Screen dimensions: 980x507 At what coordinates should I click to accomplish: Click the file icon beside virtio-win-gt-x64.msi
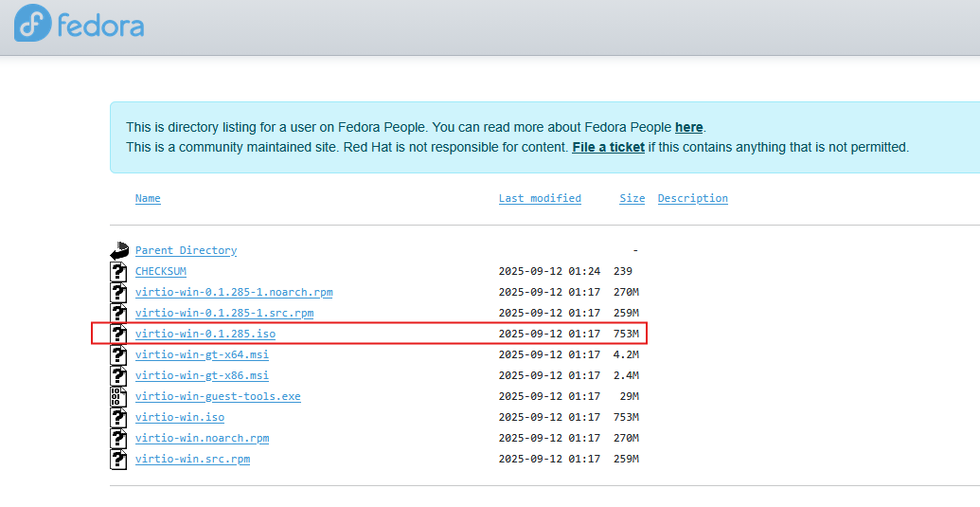pos(118,354)
